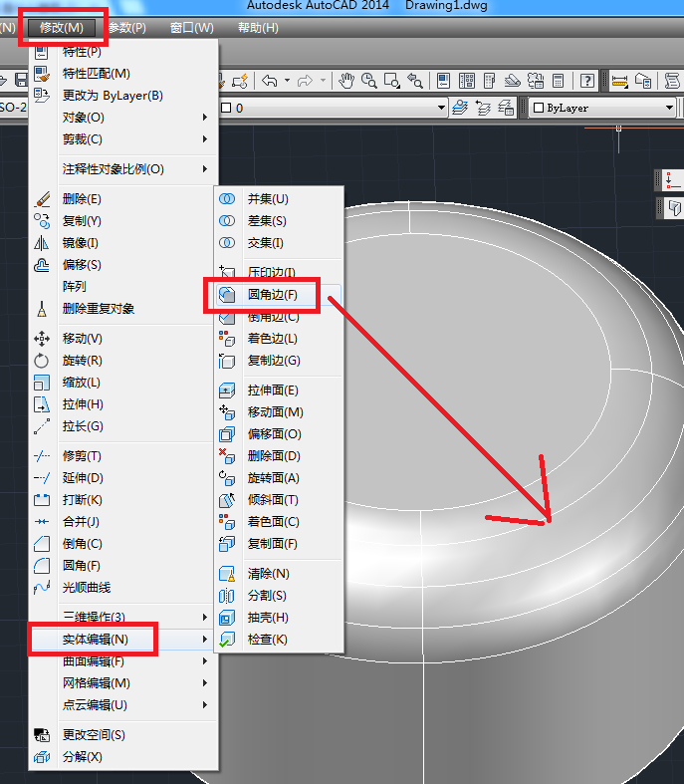
Task: Activate the Zoom Window tool
Action: tap(392, 81)
